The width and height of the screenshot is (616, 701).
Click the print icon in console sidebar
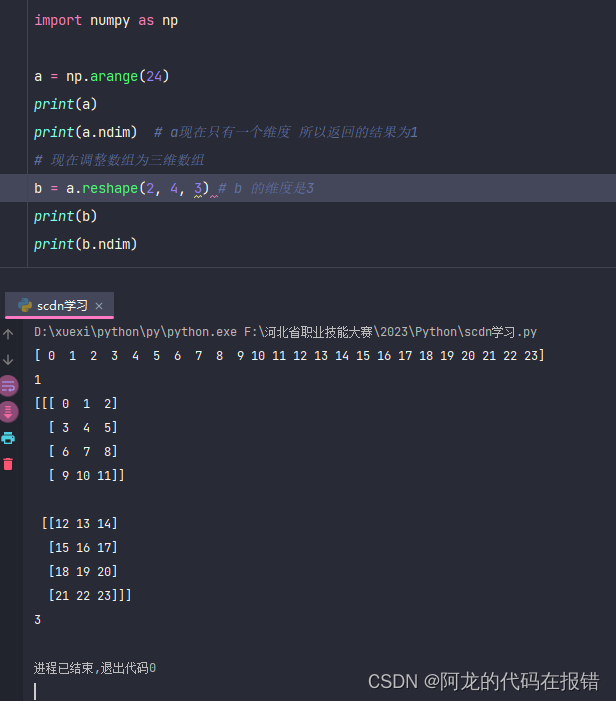(8, 438)
